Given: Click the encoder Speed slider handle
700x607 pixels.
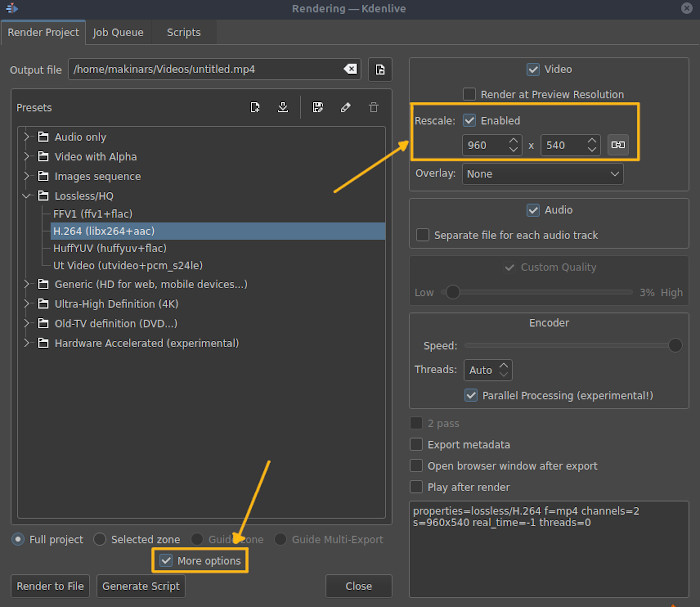Looking at the screenshot, I should [675, 345].
